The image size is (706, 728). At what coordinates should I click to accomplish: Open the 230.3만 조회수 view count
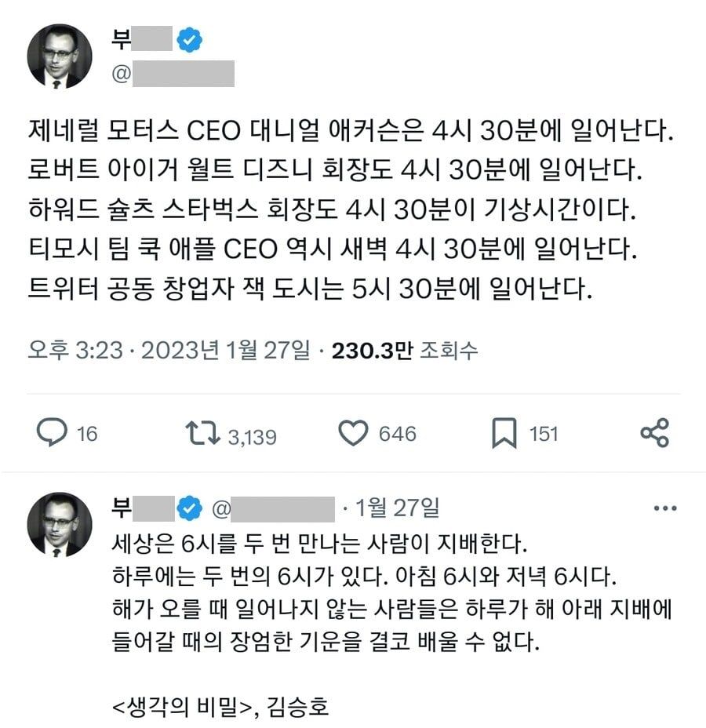pos(405,350)
